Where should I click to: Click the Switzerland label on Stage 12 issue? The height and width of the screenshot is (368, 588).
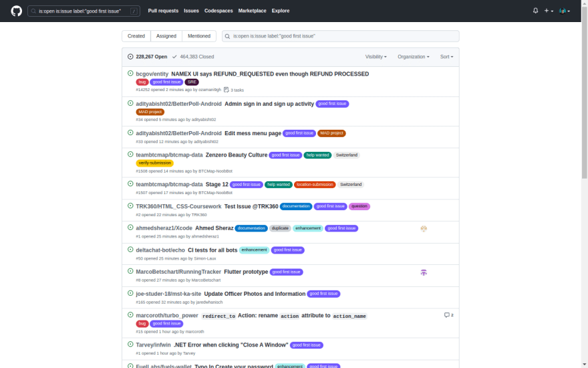pyautogui.click(x=351, y=185)
